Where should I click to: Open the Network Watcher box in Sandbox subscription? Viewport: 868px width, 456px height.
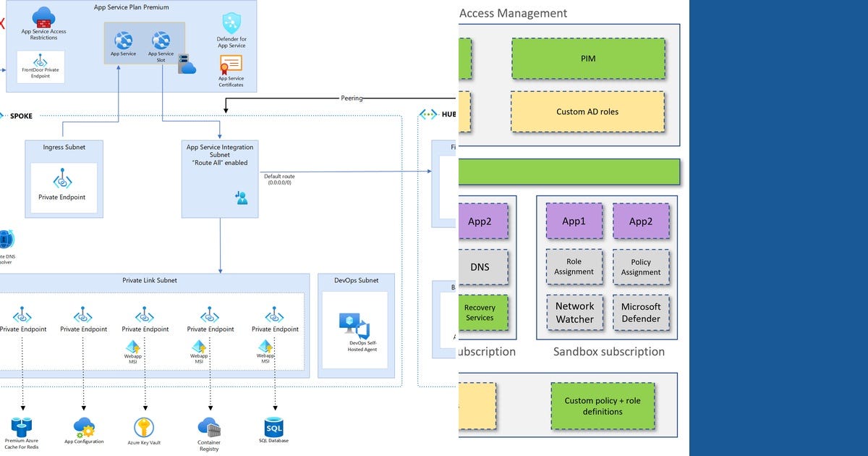(x=574, y=313)
